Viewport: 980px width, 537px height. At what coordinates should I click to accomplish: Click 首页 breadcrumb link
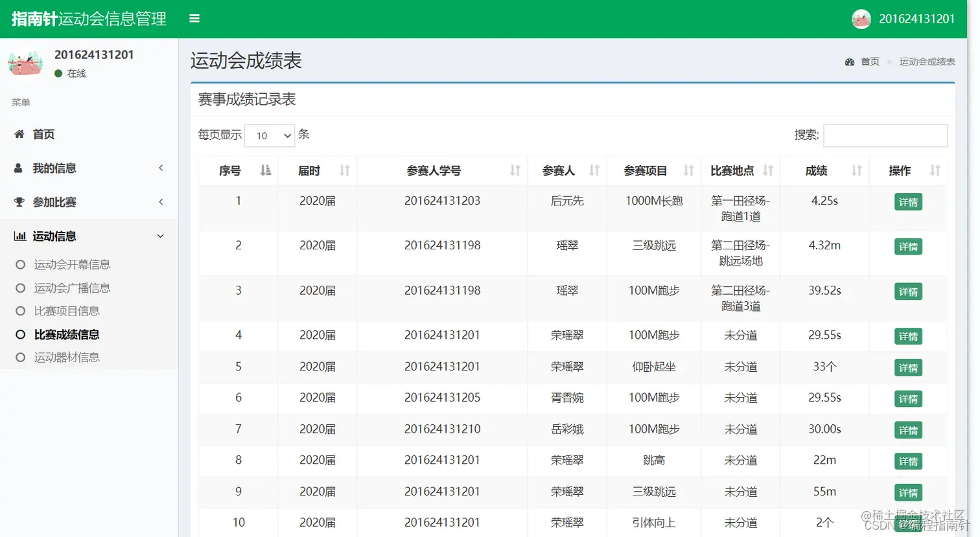point(870,62)
